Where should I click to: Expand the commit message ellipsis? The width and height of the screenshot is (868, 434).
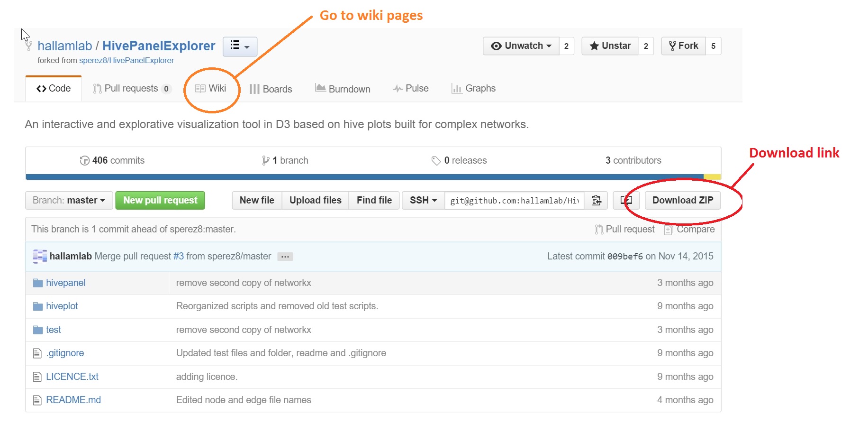285,257
